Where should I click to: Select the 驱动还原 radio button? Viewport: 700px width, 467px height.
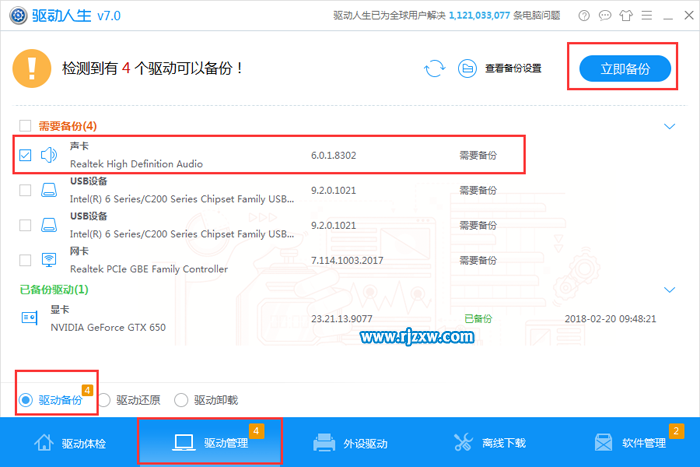(105, 400)
